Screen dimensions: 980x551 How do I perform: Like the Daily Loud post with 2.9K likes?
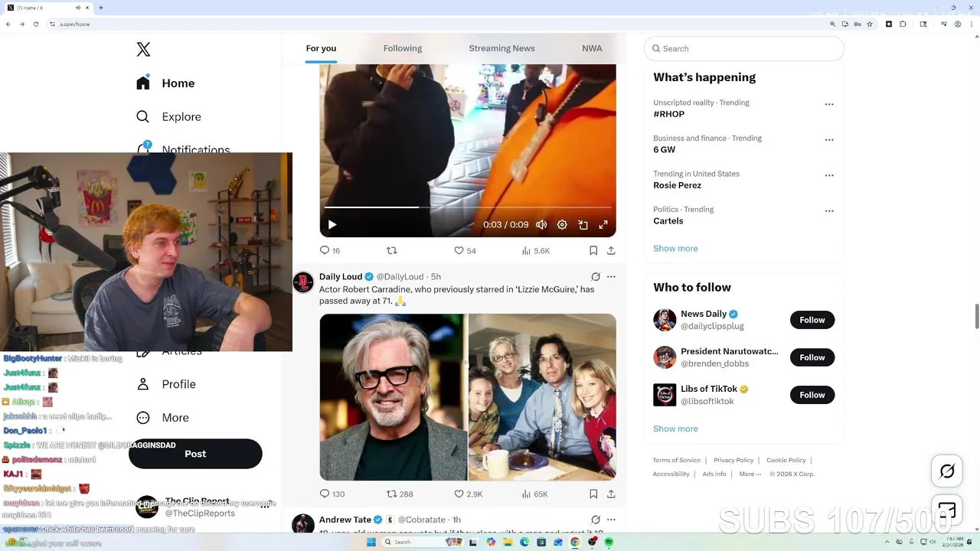pos(469,494)
